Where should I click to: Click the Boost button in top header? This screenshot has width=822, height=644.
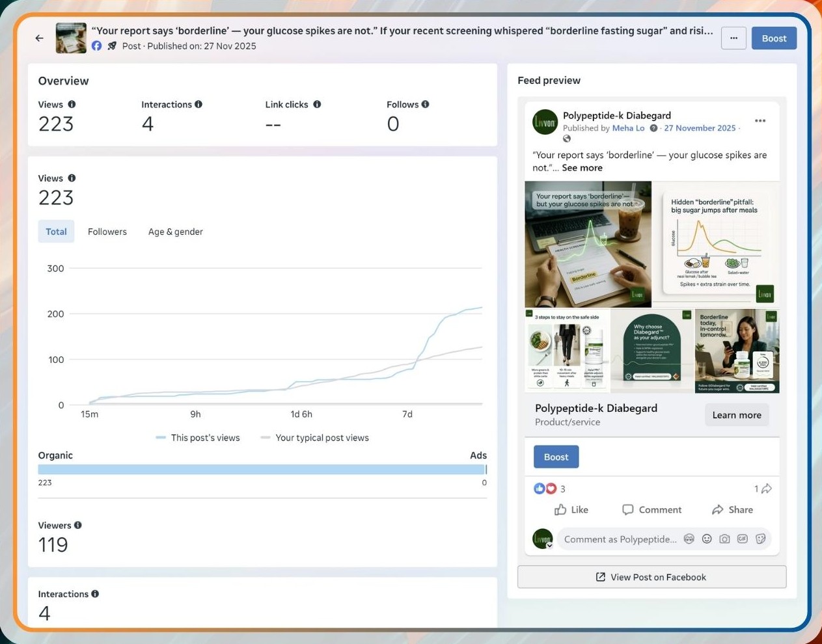click(x=774, y=38)
